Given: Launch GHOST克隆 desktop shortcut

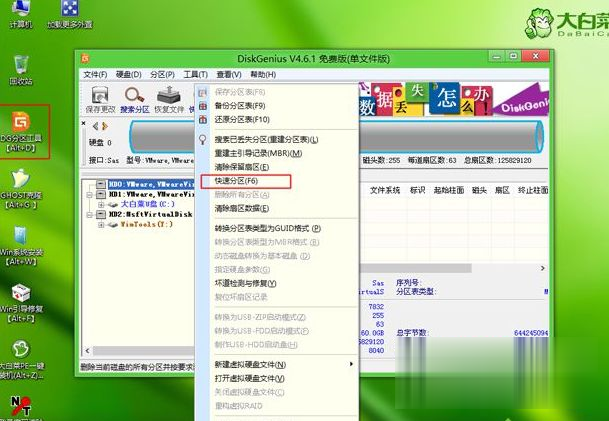Looking at the screenshot, I should (21, 189).
